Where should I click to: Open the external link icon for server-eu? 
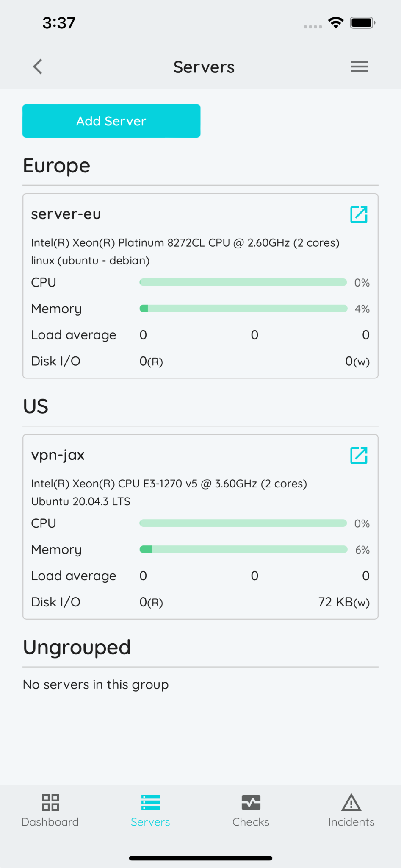coord(359,214)
